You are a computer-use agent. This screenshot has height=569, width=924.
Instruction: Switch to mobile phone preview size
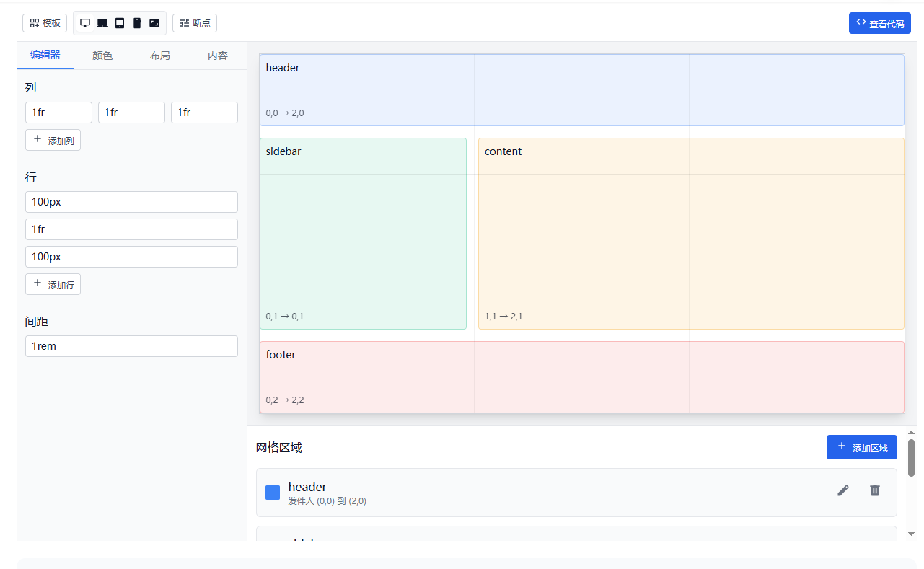click(137, 23)
